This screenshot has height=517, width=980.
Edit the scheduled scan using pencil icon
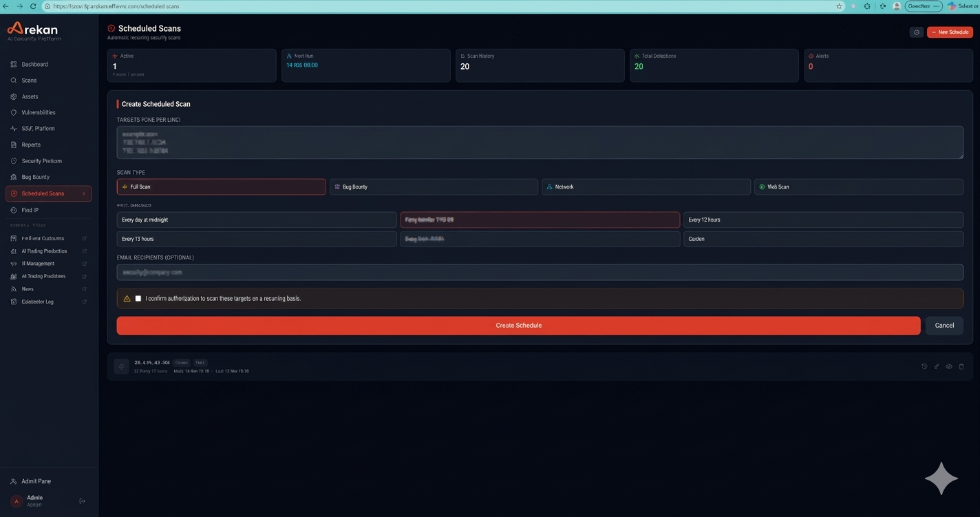(937, 366)
